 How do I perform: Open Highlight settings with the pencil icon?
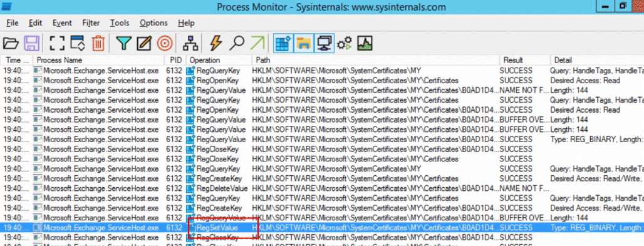tap(144, 43)
